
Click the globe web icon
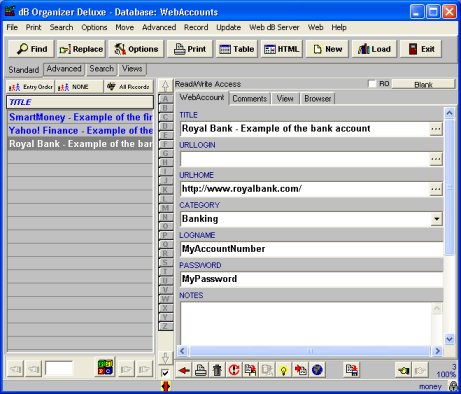pyautogui.click(x=317, y=370)
